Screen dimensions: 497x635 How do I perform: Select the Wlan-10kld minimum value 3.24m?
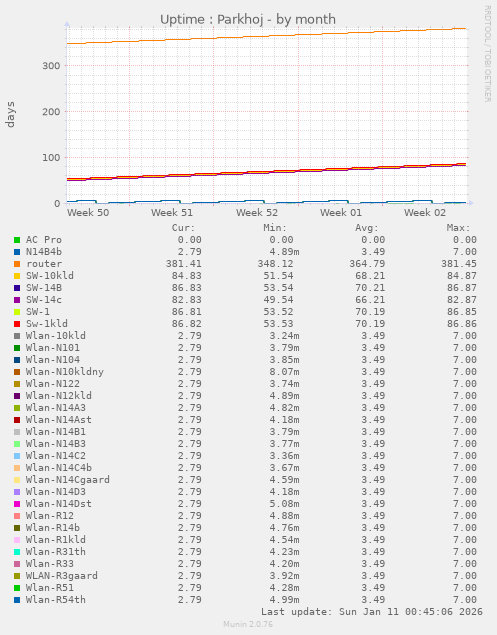pos(284,336)
